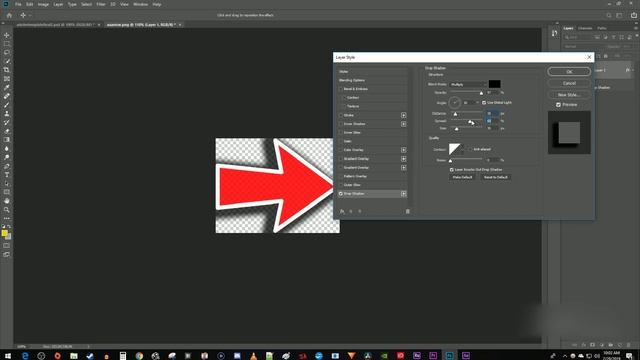Open the Edit menu

tap(29, 4)
